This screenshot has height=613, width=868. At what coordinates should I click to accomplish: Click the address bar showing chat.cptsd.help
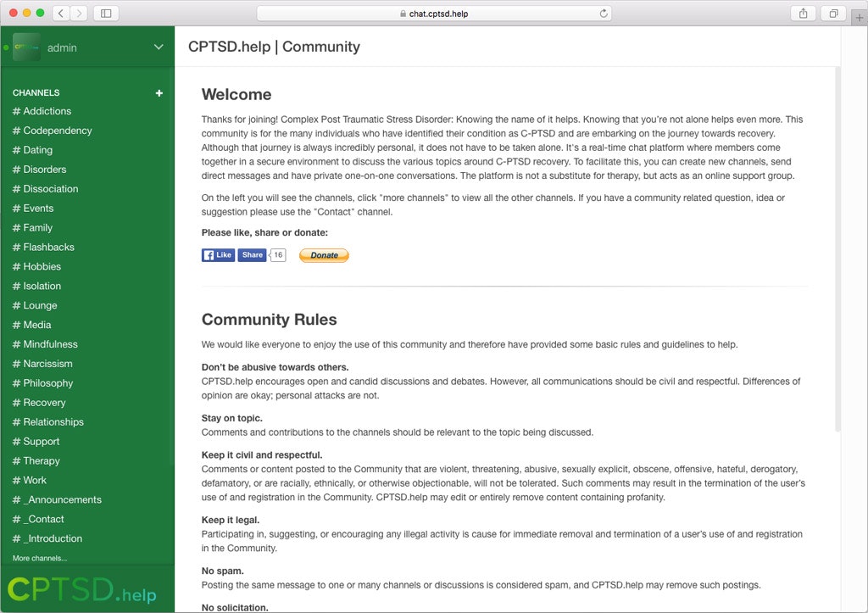coord(434,14)
